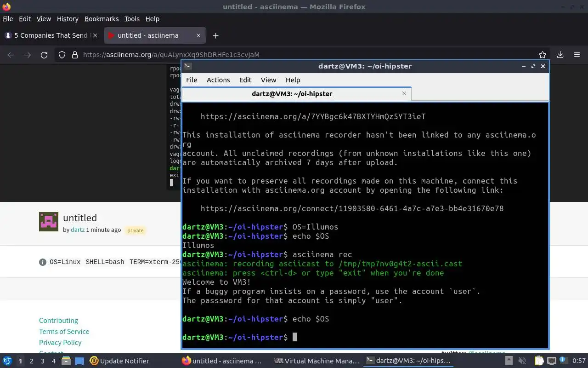588x368 pixels.
Task: Open Firefox Tools menu
Action: coord(132,19)
